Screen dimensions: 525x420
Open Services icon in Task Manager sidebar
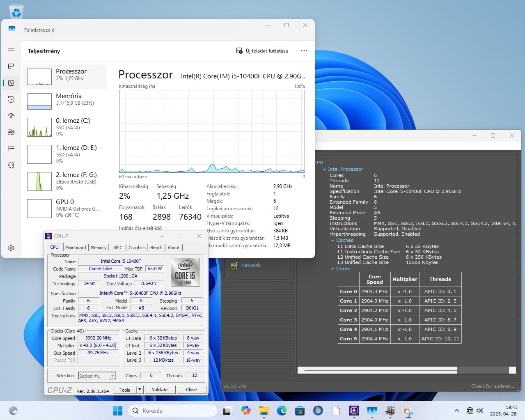coord(11,165)
